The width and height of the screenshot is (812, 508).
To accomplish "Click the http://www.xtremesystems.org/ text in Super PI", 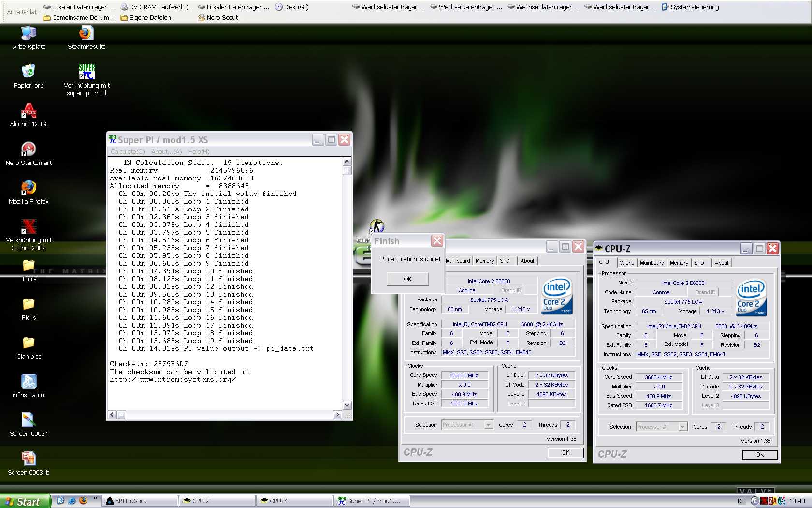I will [173, 379].
